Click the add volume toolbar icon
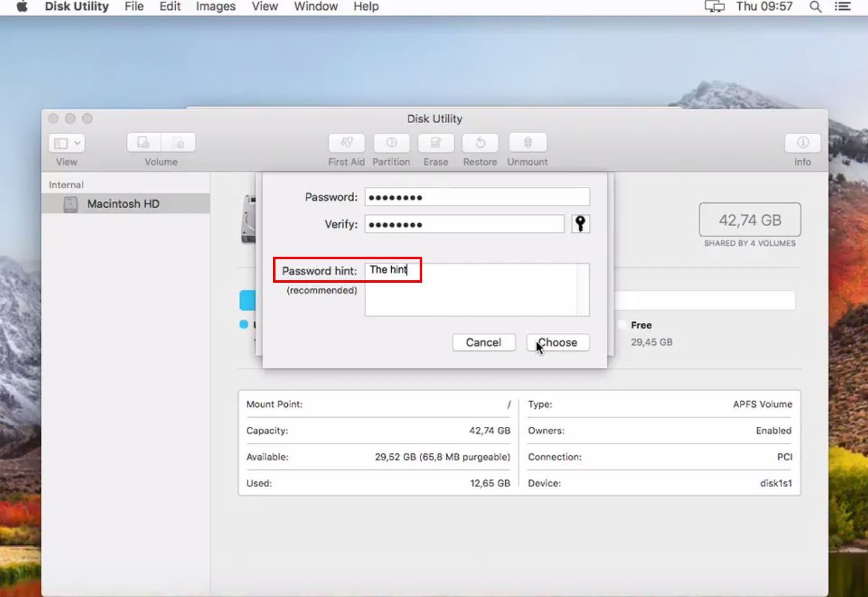Viewport: 868px width, 597px height. click(x=144, y=143)
